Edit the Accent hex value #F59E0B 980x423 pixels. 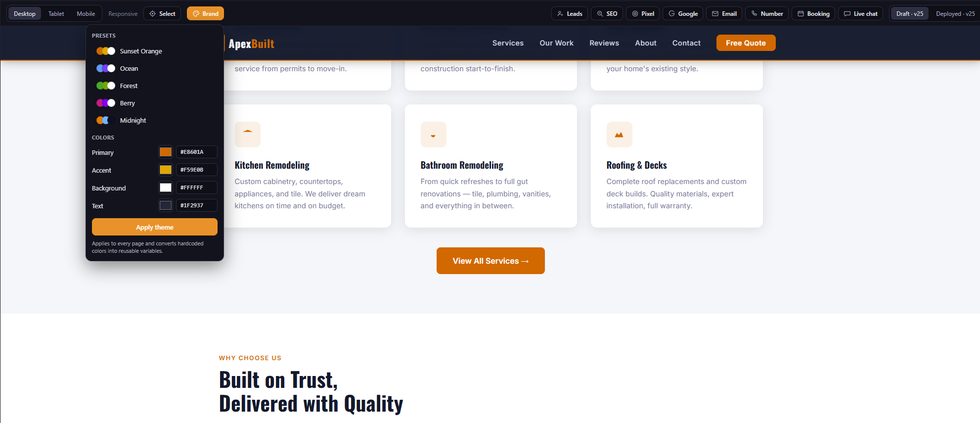(x=197, y=170)
